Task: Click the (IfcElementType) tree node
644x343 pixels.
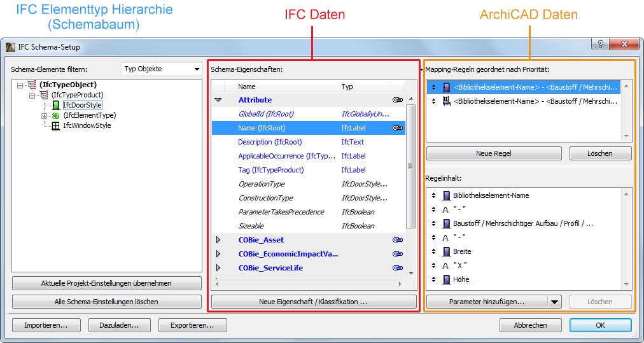Action: click(90, 115)
